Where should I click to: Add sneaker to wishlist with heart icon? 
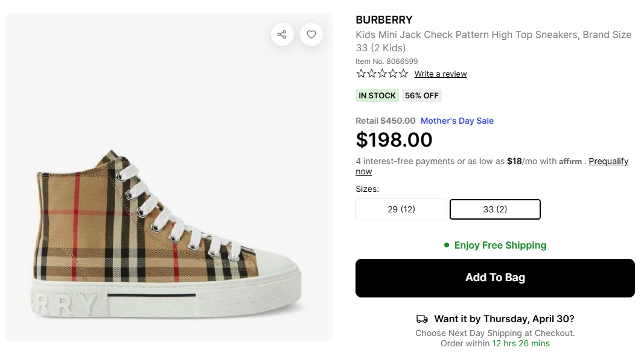311,34
